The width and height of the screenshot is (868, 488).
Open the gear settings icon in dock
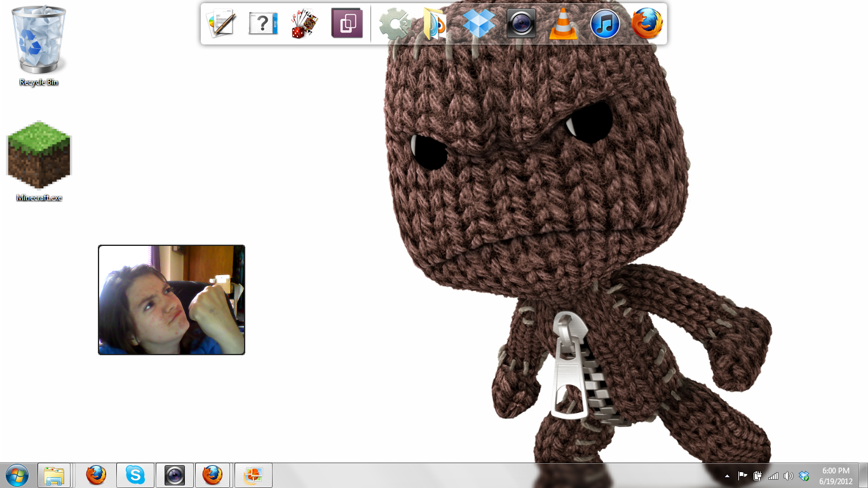395,25
